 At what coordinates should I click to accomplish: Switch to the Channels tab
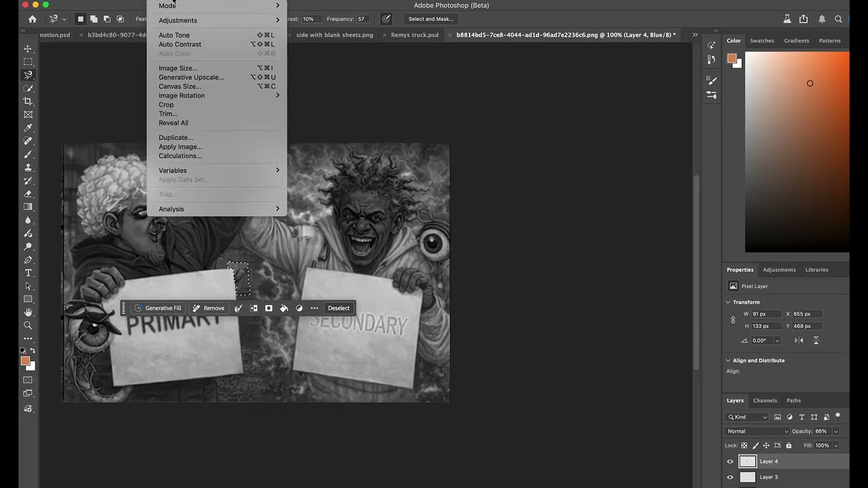(x=765, y=401)
